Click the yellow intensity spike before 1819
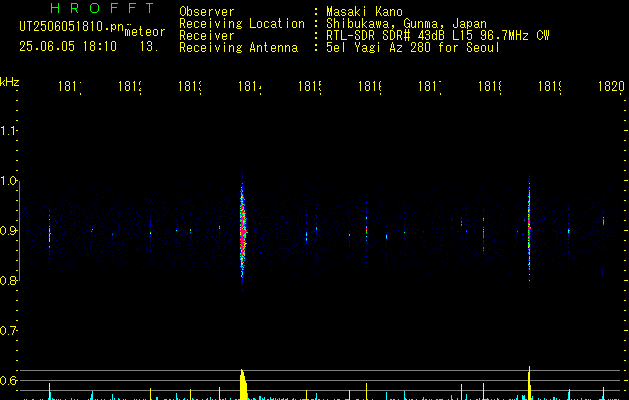The image size is (629, 400). click(x=530, y=383)
